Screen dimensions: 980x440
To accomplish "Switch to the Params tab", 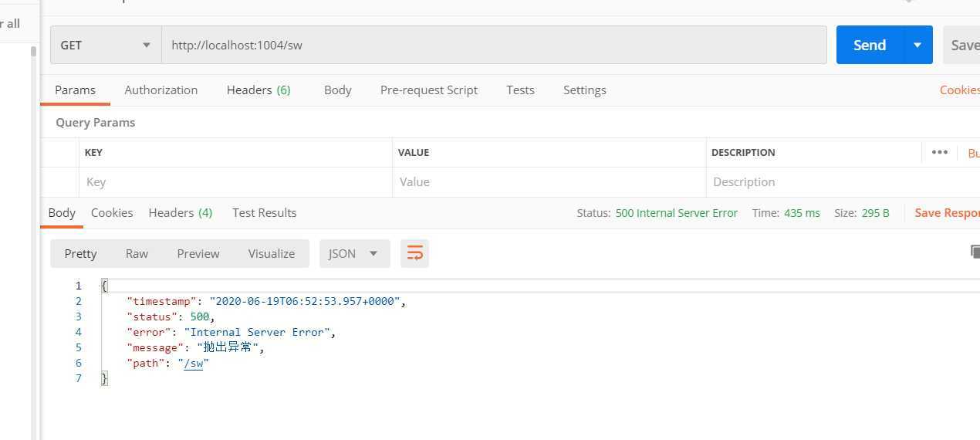I will click(x=75, y=90).
